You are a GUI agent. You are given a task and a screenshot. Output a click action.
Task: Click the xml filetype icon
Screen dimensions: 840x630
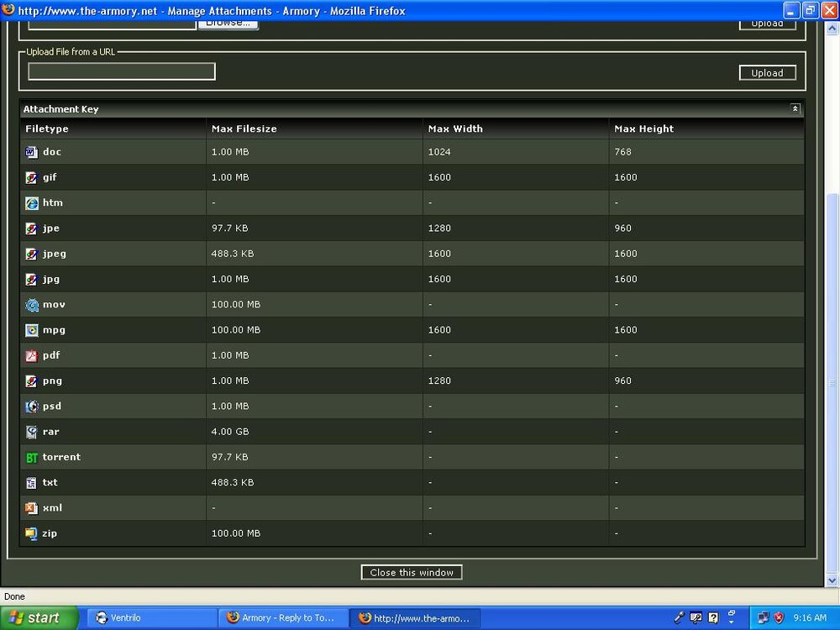click(x=32, y=508)
